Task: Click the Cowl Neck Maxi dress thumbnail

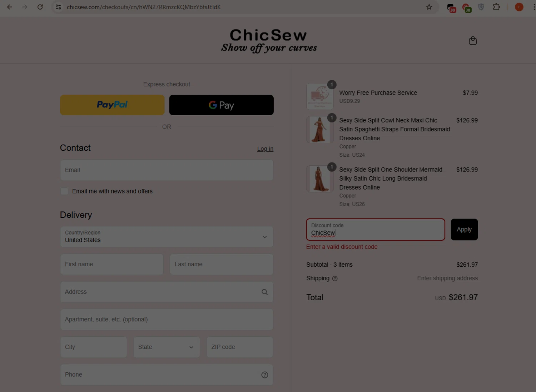Action: pyautogui.click(x=320, y=129)
